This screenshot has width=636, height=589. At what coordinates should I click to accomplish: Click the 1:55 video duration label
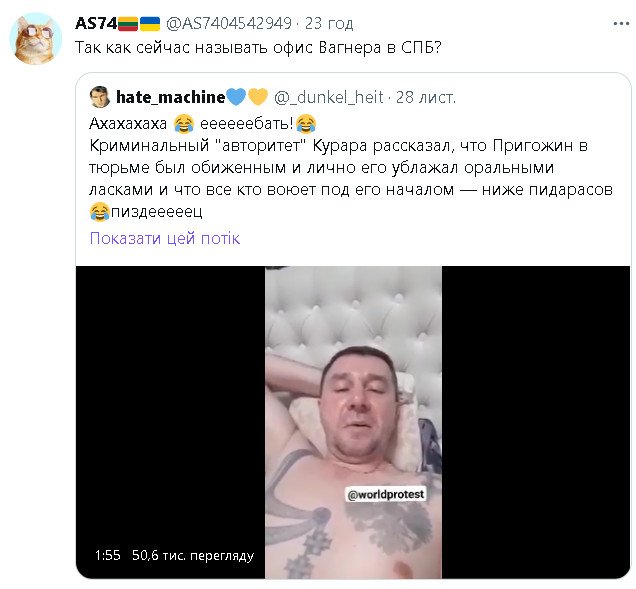[107, 555]
